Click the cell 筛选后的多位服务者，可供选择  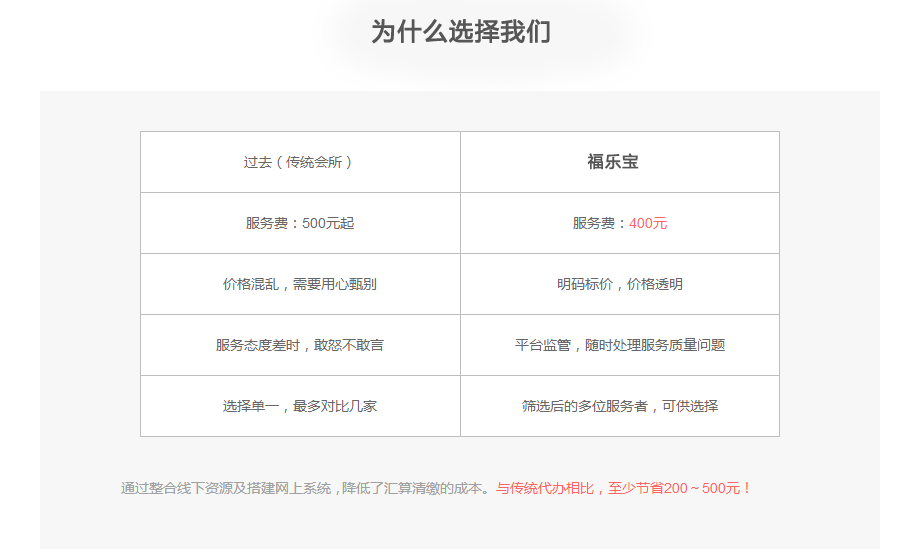pyautogui.click(x=620, y=406)
